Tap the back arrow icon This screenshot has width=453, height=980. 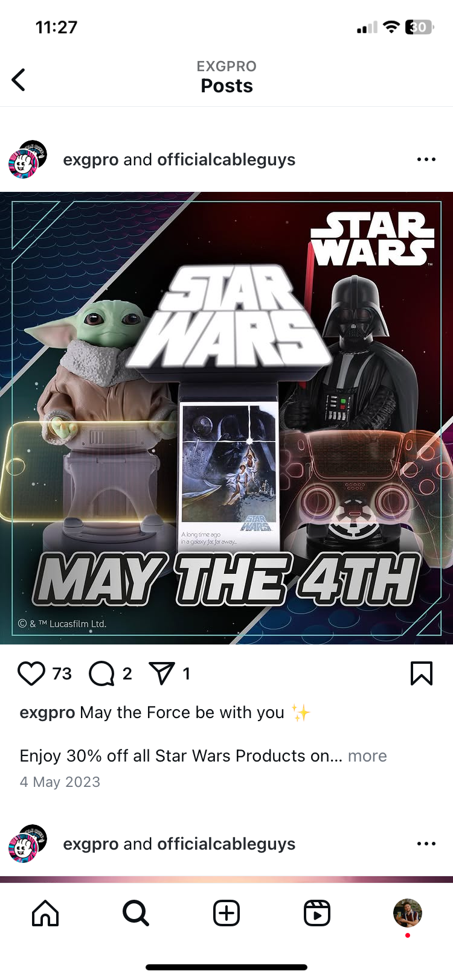pyautogui.click(x=19, y=80)
